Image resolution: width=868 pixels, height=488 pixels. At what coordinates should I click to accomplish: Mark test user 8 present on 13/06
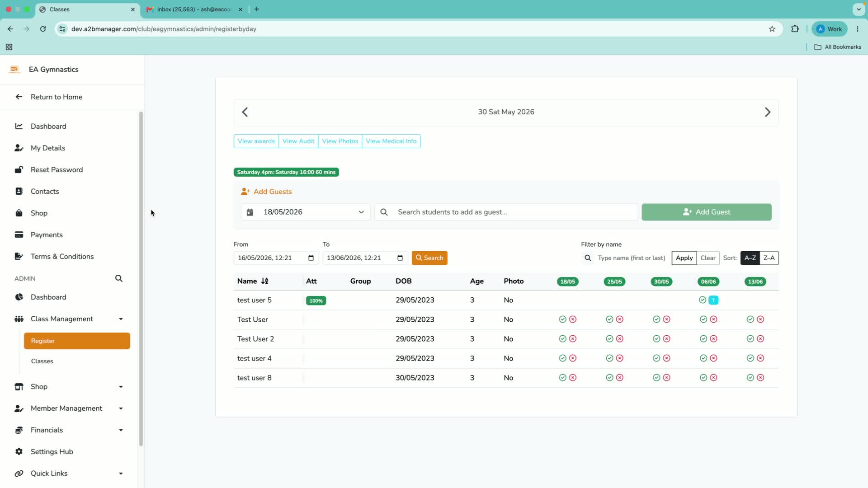click(x=750, y=378)
